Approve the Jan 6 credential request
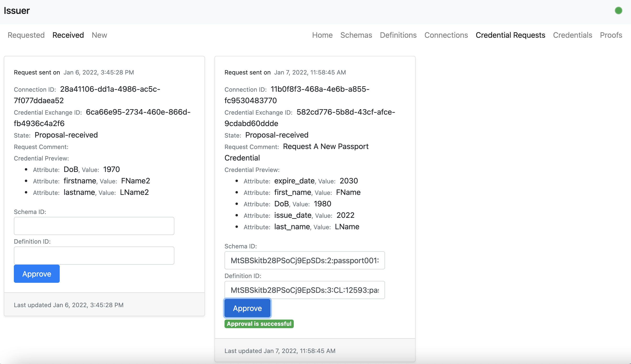 [x=37, y=274]
